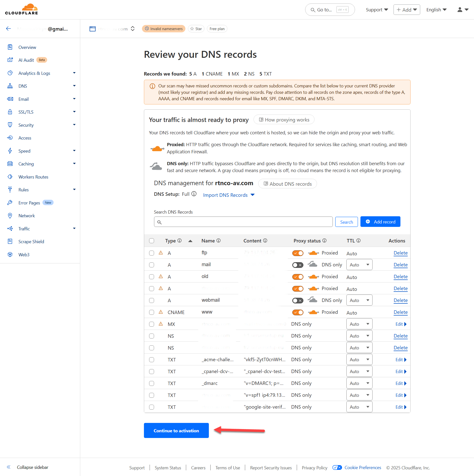Tick the checkbox for the ftp A record
The width and height of the screenshot is (474, 476).
tap(152, 253)
